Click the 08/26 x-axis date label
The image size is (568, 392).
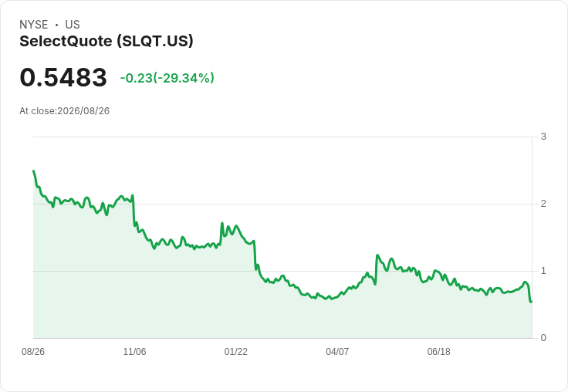(33, 351)
